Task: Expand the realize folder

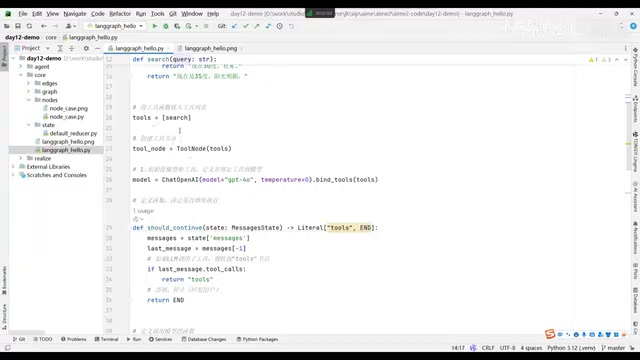Action: click(x=21, y=158)
